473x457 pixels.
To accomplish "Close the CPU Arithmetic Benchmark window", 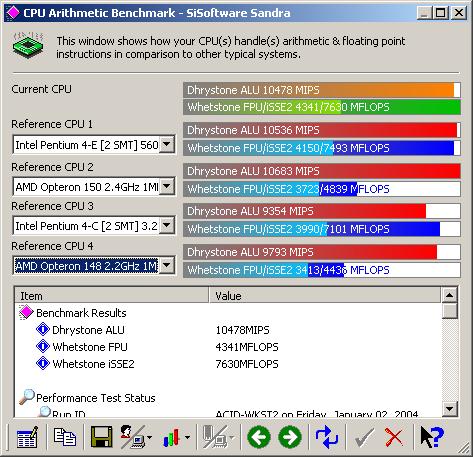I will tap(459, 13).
